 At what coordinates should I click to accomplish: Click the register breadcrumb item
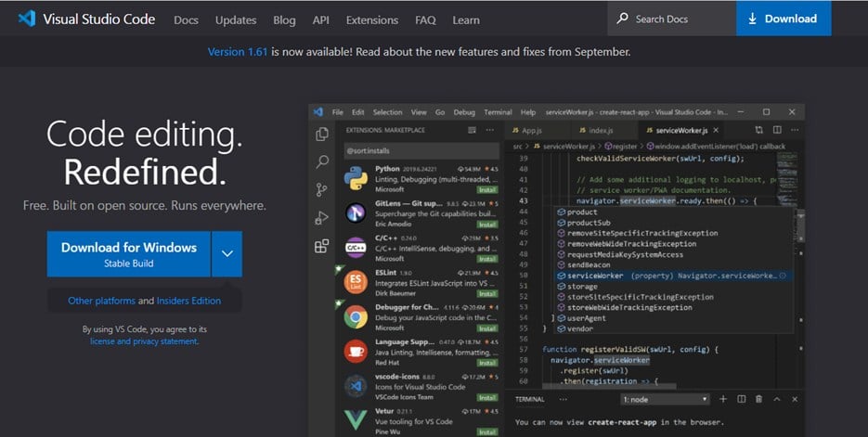click(620, 147)
